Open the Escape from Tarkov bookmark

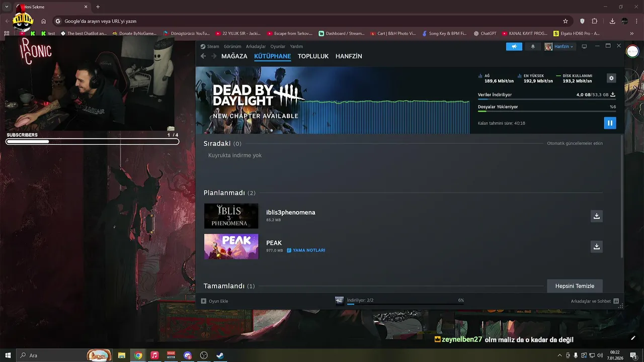pos(290,33)
